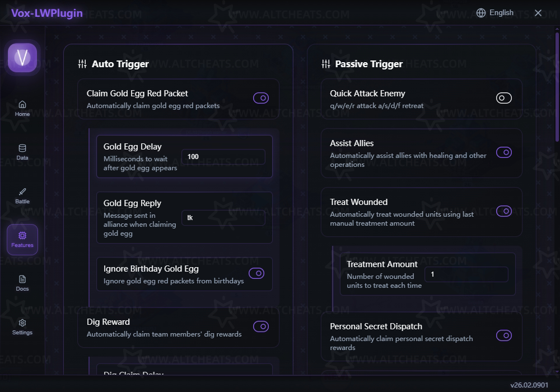
Task: Click the Vox logo icon in sidebar
Action: click(22, 57)
